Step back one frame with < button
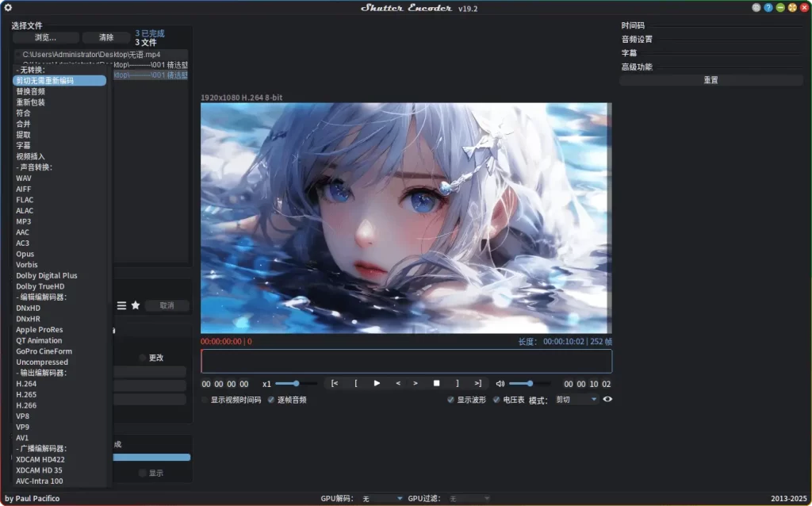Viewport: 812px width, 506px height. 398,383
